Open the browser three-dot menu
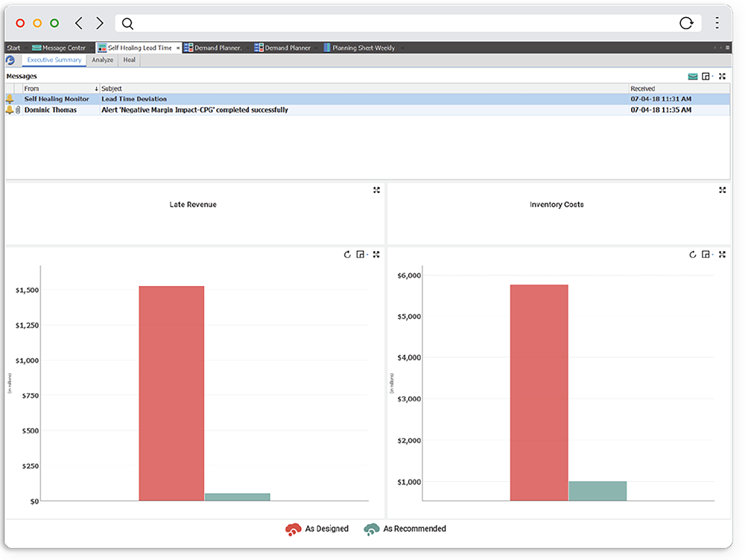The width and height of the screenshot is (745, 560). (x=717, y=23)
